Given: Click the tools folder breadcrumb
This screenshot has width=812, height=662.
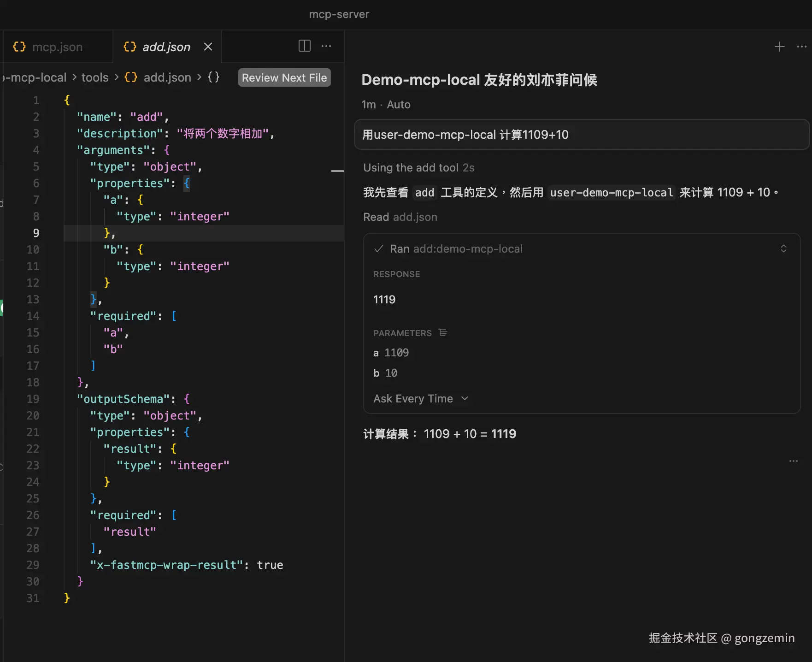Looking at the screenshot, I should 95,77.
